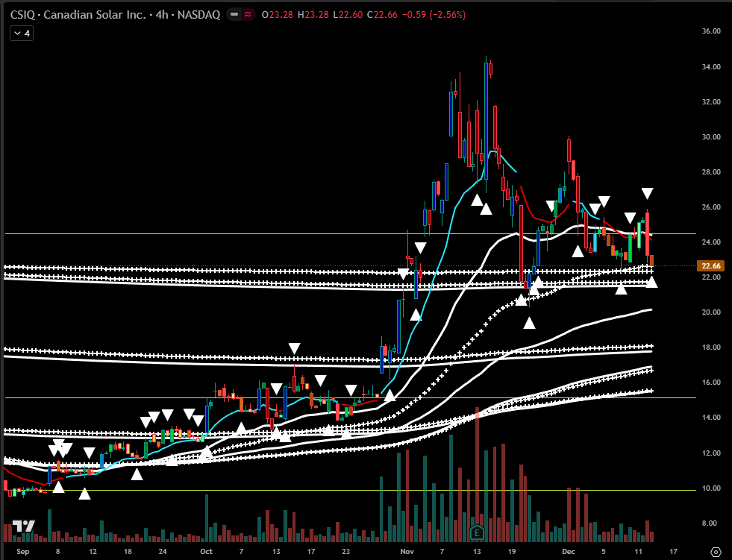
Task: Open chart settings gear icon
Action: 715,552
